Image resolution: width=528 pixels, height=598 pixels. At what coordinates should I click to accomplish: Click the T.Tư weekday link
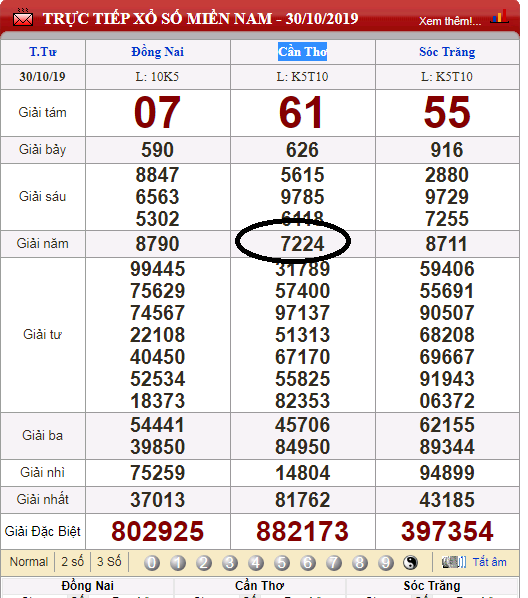pos(43,51)
